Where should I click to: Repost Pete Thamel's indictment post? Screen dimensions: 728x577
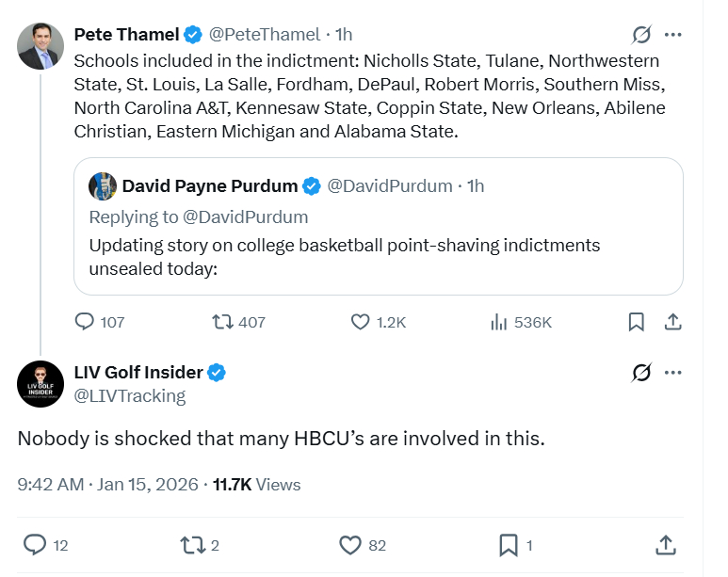click(x=223, y=322)
